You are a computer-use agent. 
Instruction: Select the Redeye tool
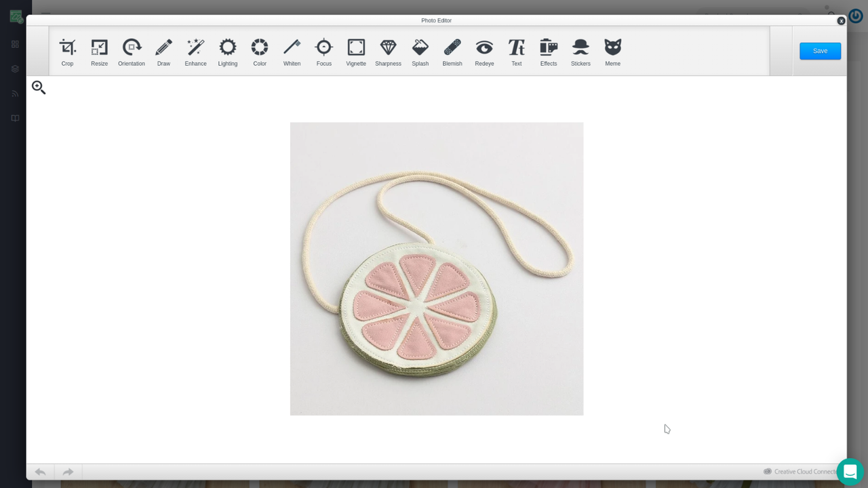(484, 52)
